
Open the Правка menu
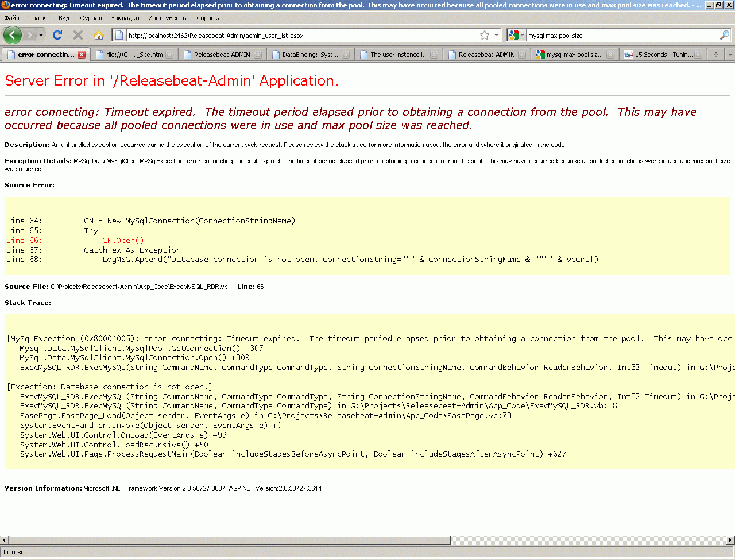point(38,18)
